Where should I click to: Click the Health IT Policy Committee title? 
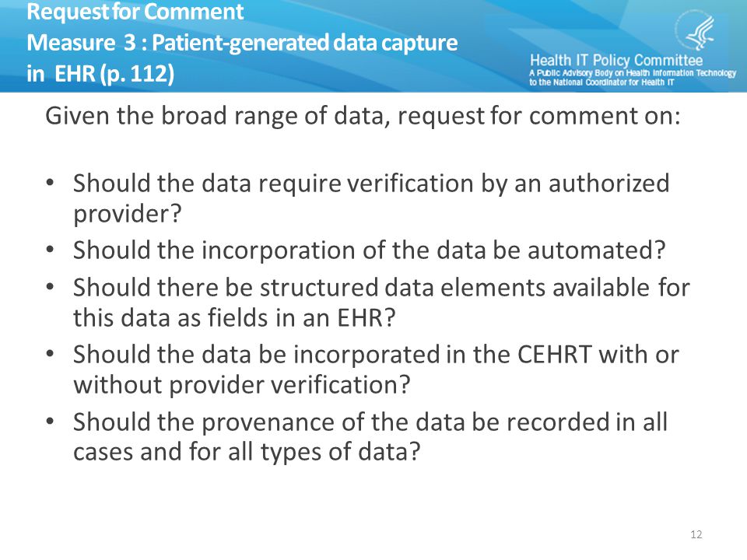click(x=616, y=61)
